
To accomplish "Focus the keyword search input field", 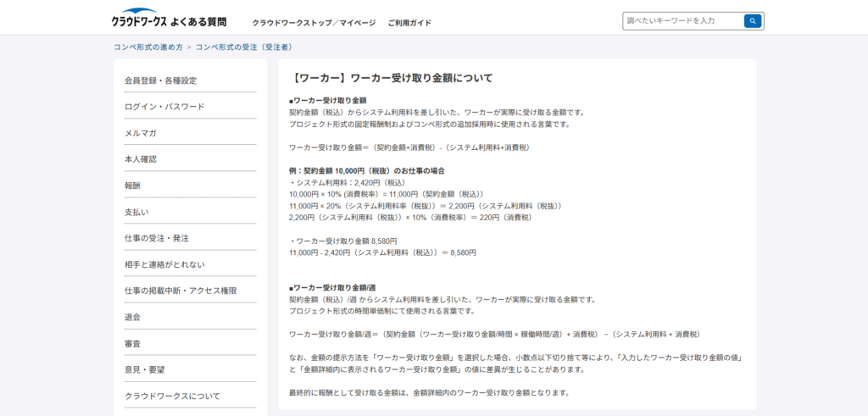I will point(682,21).
